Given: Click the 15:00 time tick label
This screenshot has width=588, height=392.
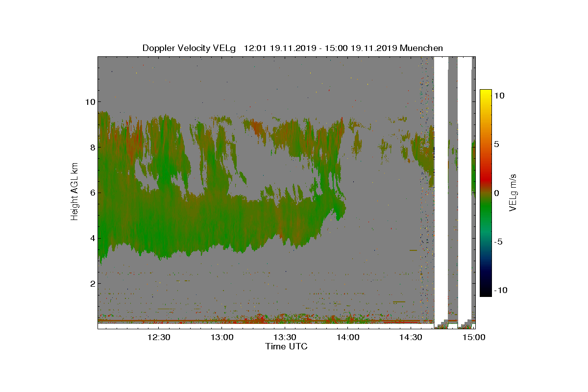Looking at the screenshot, I should [474, 337].
